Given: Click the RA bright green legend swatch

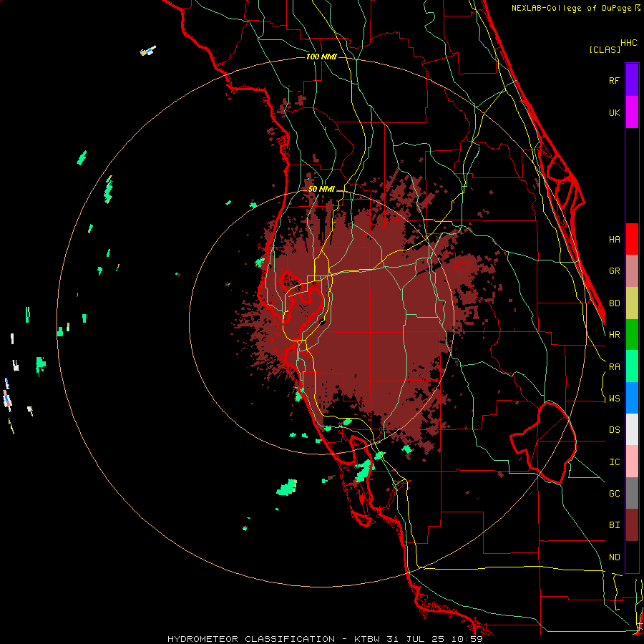Looking at the screenshot, I should pyautogui.click(x=632, y=366).
